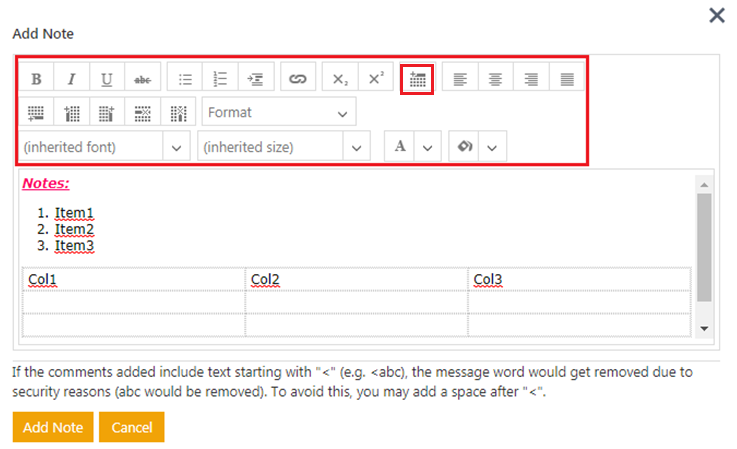
Task: Delete the current table column
Action: tap(178, 112)
